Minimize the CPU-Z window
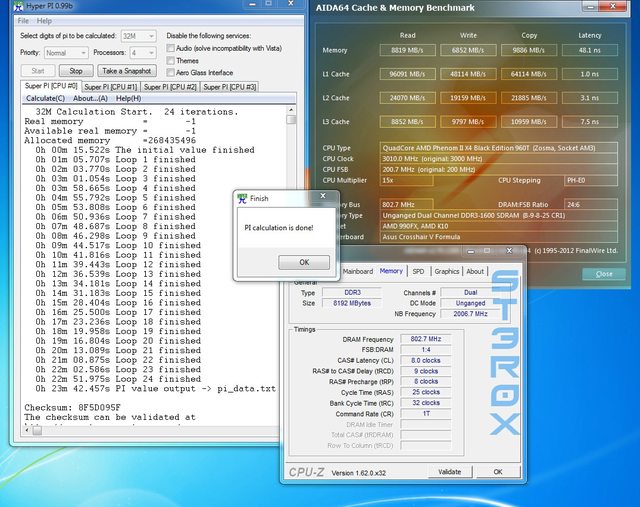The width and height of the screenshot is (640, 507). [471, 251]
